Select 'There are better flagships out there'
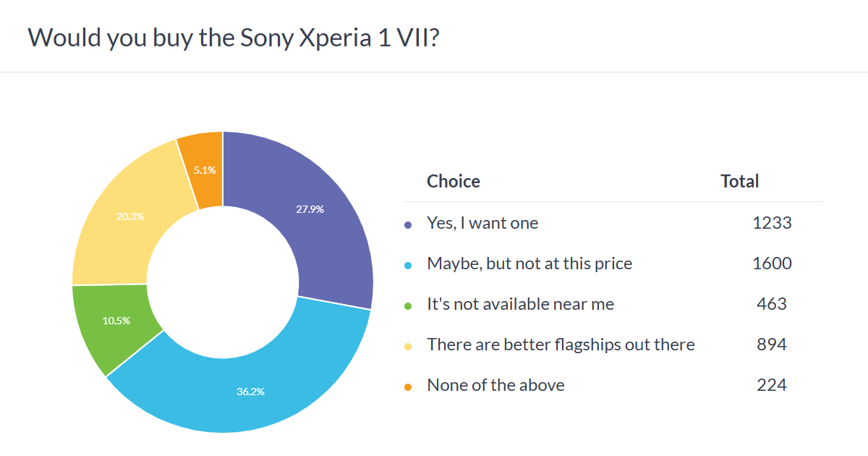Viewport: 868px width, 456px height. [561, 345]
